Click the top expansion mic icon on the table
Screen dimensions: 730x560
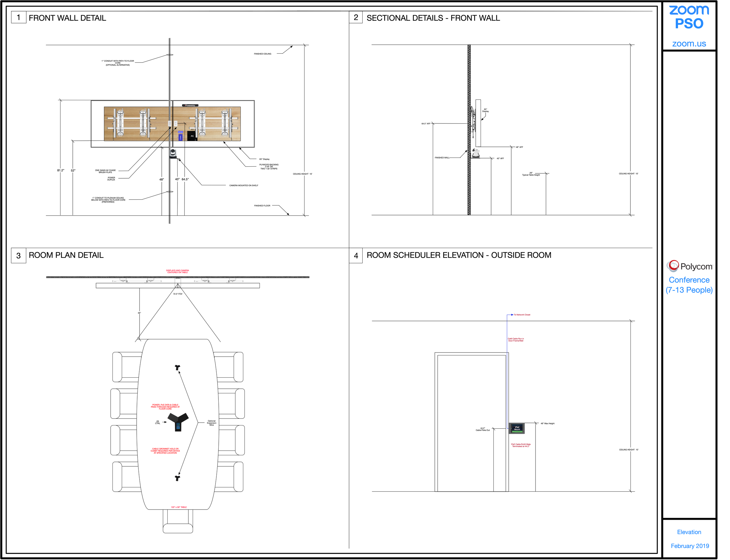point(178,367)
